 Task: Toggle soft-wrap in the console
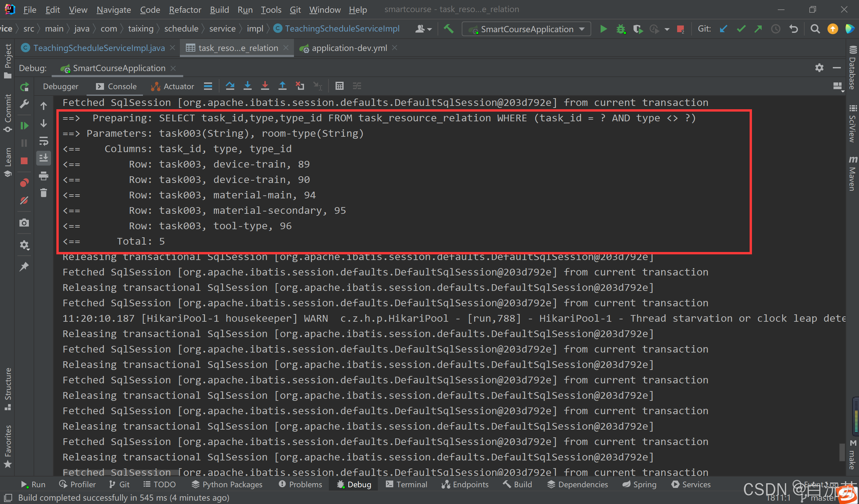pyautogui.click(x=44, y=141)
